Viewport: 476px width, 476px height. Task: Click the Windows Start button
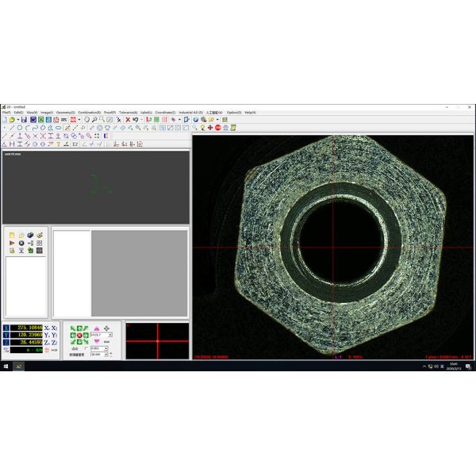coord(5,367)
